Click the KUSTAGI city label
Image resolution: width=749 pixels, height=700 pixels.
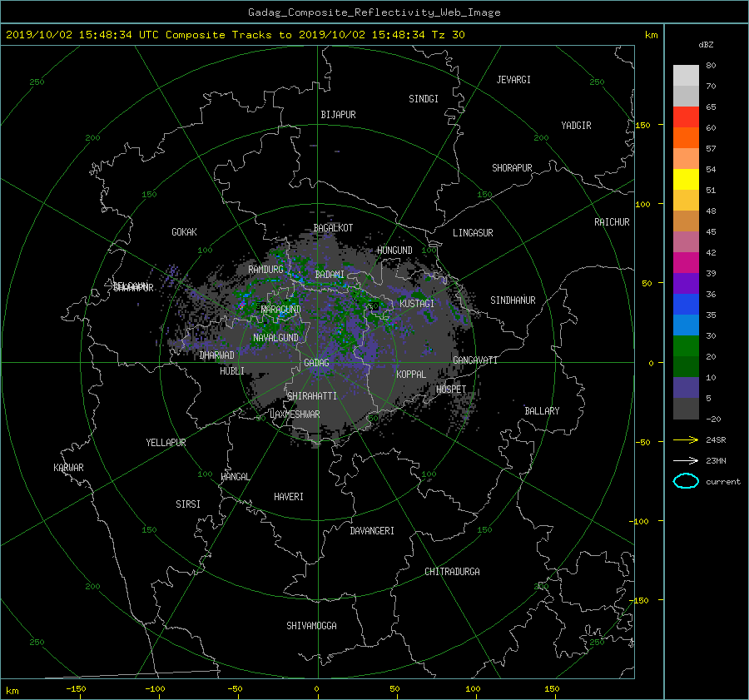click(417, 304)
